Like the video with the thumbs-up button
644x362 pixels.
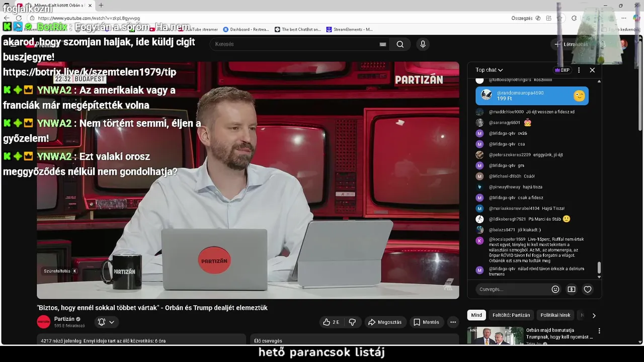331,322
